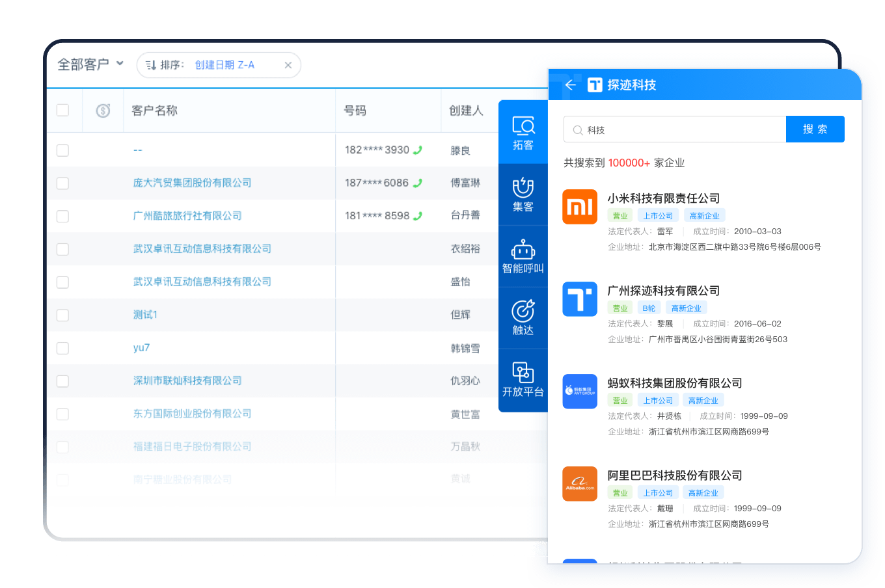Open 广州探迹科技有限公司 search result
This screenshot has width=885, height=588.
(664, 291)
